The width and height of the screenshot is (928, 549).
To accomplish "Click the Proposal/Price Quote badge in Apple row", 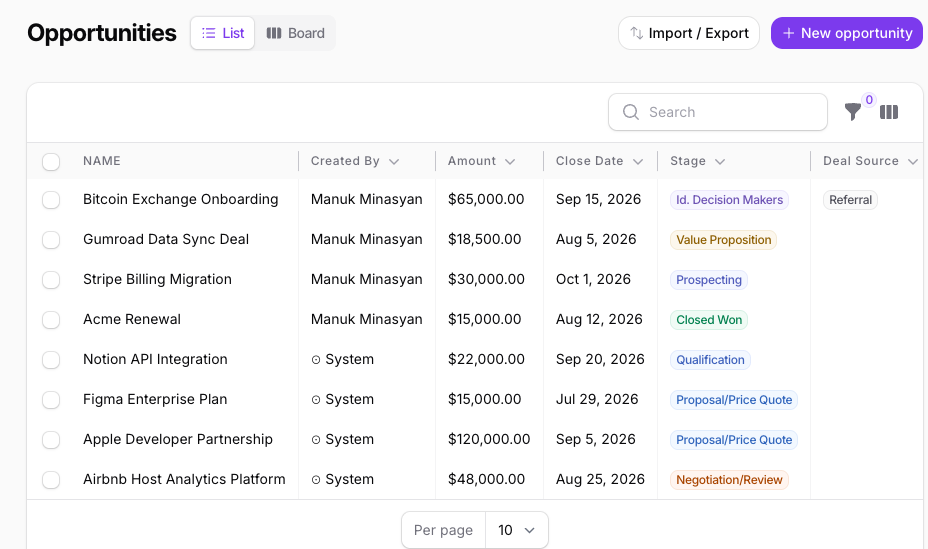I will tap(734, 440).
